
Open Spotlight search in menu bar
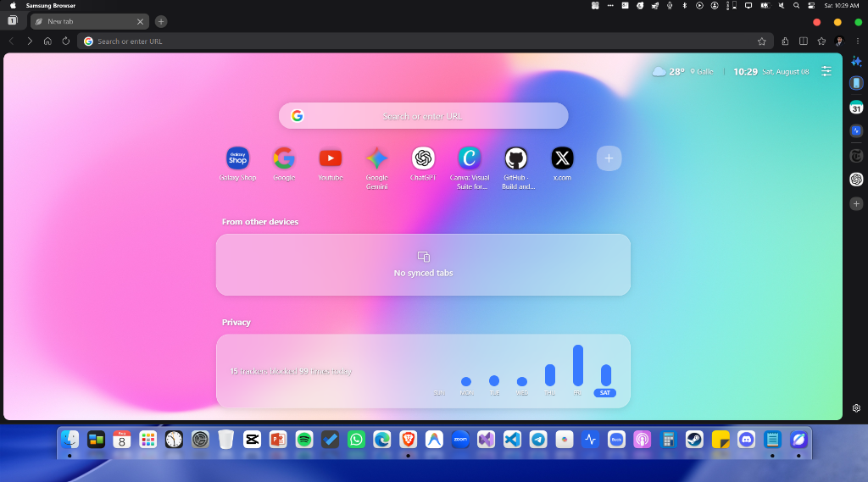[x=796, y=6]
